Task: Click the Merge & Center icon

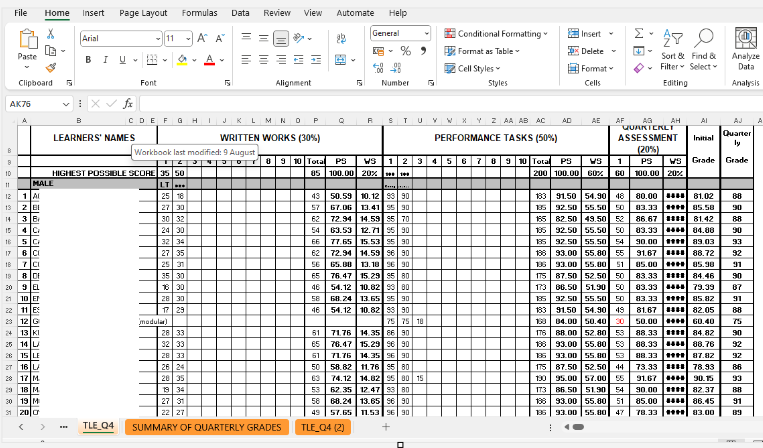Action: click(340, 60)
